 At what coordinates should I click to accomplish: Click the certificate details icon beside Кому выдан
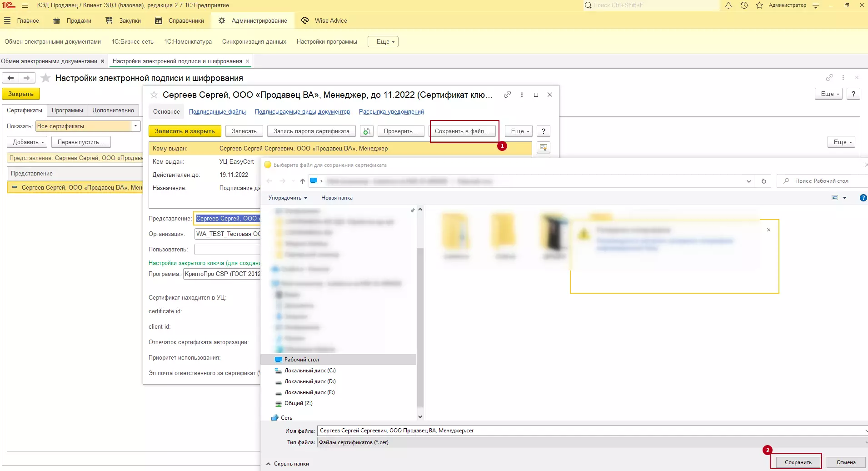coord(543,148)
